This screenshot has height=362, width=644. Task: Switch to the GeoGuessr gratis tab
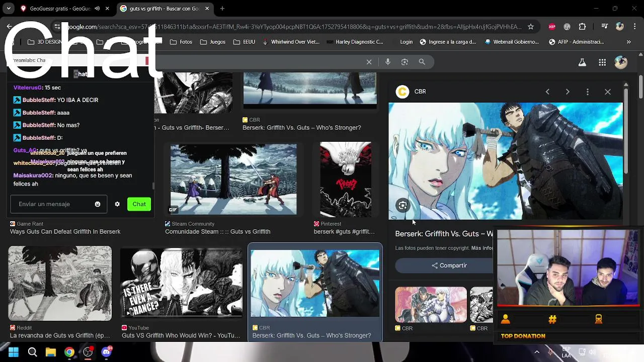pos(58,9)
